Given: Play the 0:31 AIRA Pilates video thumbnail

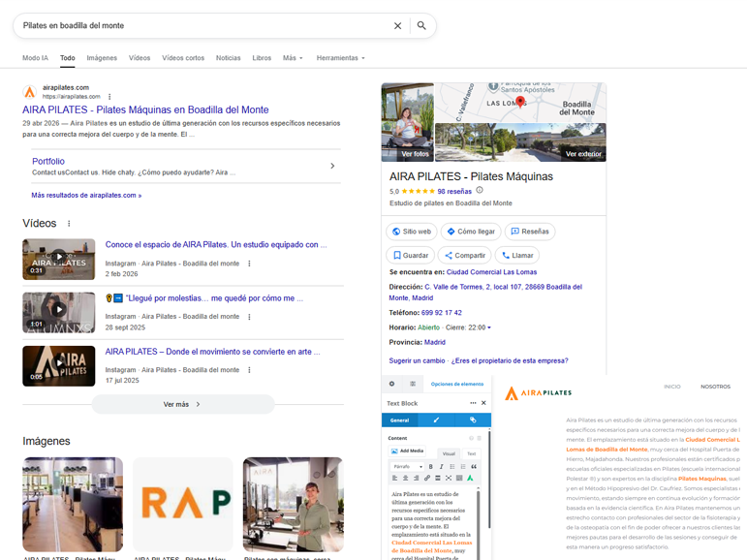Looking at the screenshot, I should click(58, 260).
